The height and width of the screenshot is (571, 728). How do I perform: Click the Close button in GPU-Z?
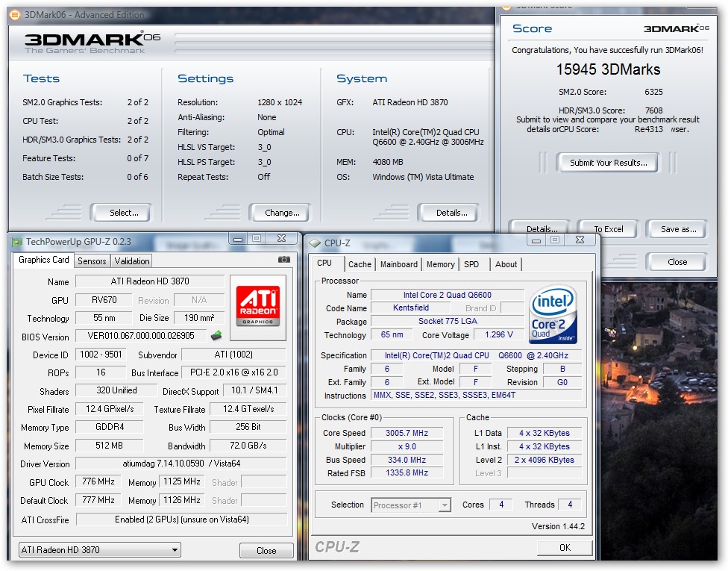click(266, 551)
